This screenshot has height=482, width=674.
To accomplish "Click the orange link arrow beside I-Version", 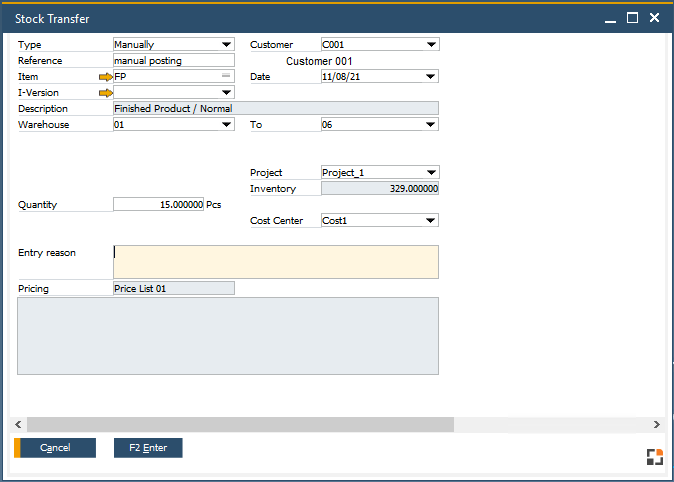I will [105, 93].
